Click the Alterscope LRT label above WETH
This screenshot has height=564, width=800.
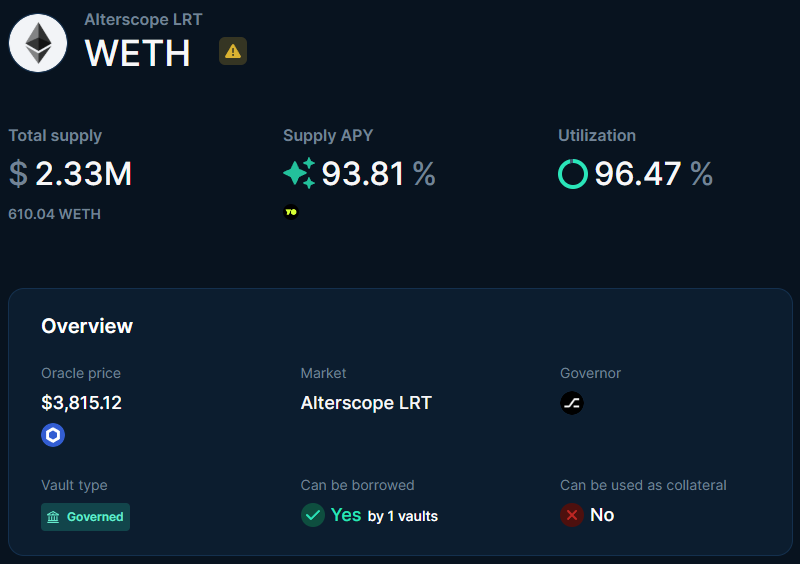click(x=143, y=19)
